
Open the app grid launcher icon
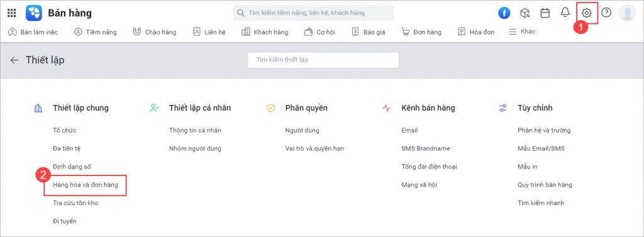[11, 13]
